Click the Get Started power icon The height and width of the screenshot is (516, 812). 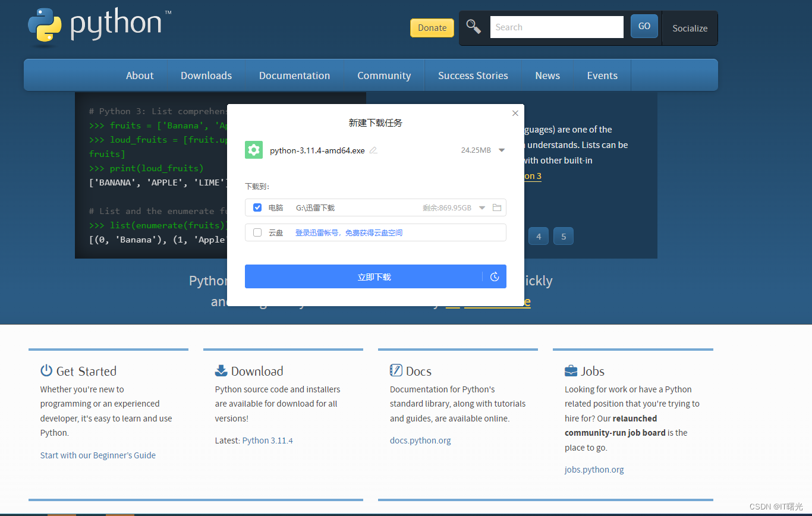tap(46, 371)
